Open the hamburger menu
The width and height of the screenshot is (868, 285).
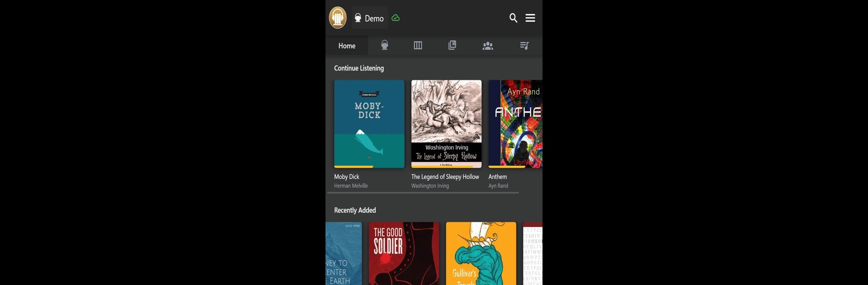click(x=530, y=18)
